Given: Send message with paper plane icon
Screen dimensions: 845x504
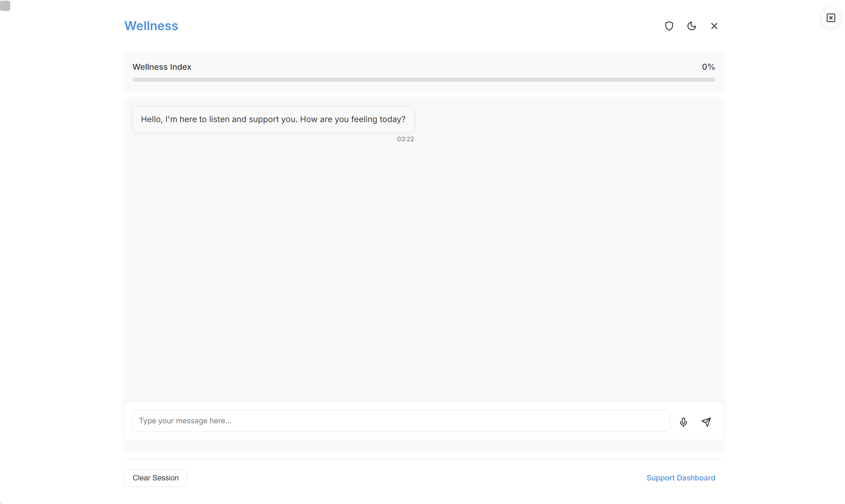Looking at the screenshot, I should [706, 422].
